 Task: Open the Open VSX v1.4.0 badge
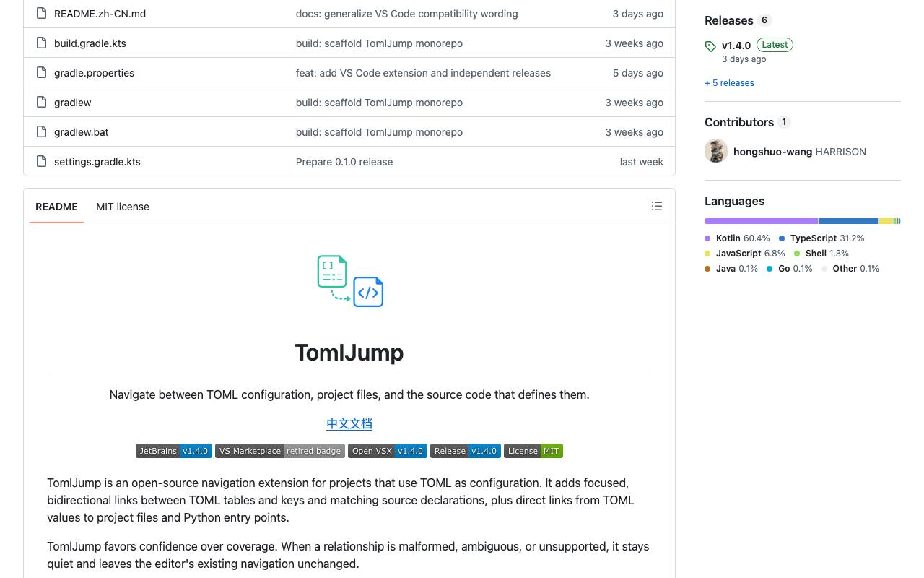388,451
